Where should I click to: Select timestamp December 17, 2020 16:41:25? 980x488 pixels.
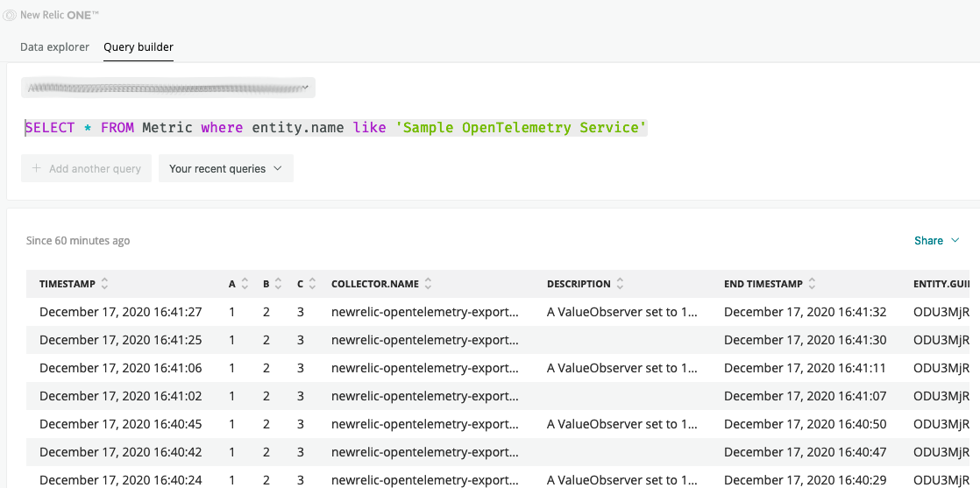click(x=121, y=340)
